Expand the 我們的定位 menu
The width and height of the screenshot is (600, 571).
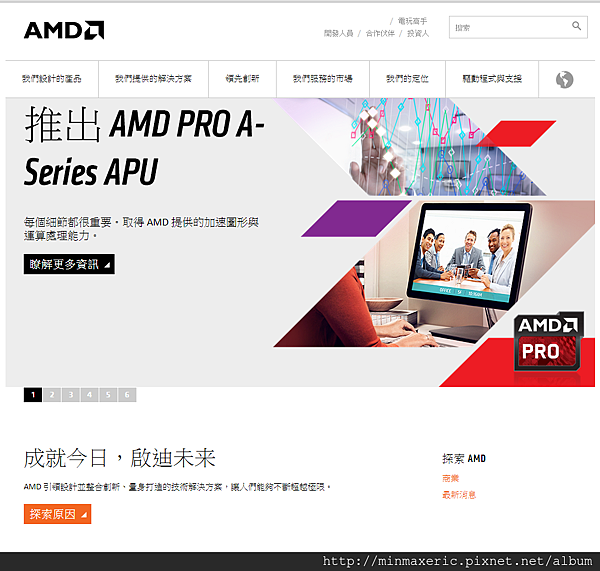[x=408, y=79]
